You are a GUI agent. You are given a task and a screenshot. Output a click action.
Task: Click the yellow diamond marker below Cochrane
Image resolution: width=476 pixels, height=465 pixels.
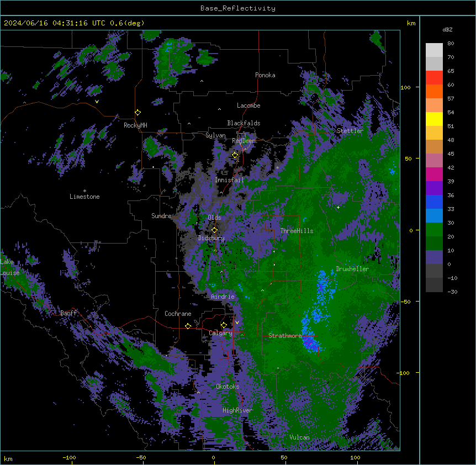[188, 326]
